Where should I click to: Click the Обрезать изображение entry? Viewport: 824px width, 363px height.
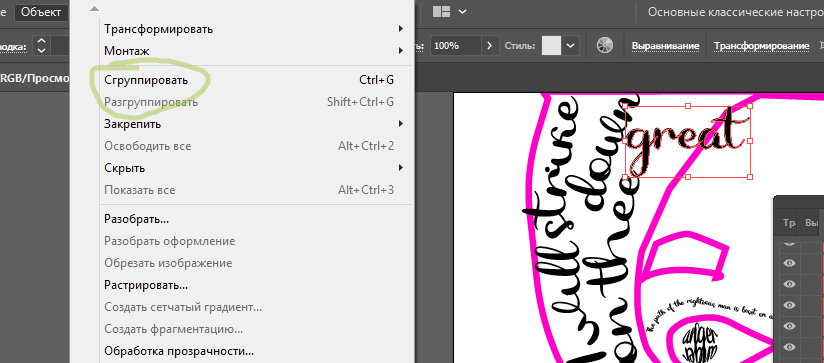coord(254,263)
